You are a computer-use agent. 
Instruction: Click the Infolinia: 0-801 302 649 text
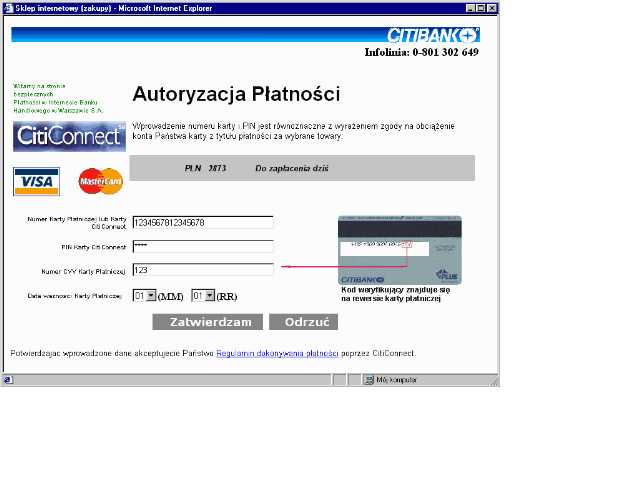[x=422, y=52]
